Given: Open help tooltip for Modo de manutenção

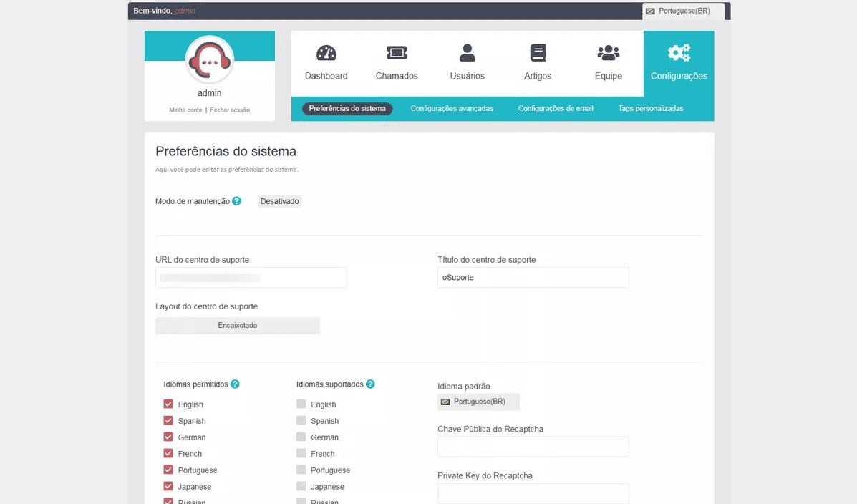Looking at the screenshot, I should point(236,201).
